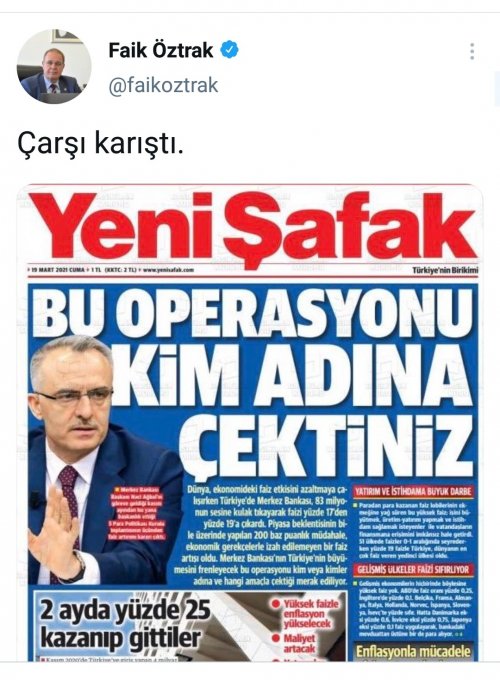Click the paragraph beginning Dünya, ekonomideki faiz

(267, 535)
